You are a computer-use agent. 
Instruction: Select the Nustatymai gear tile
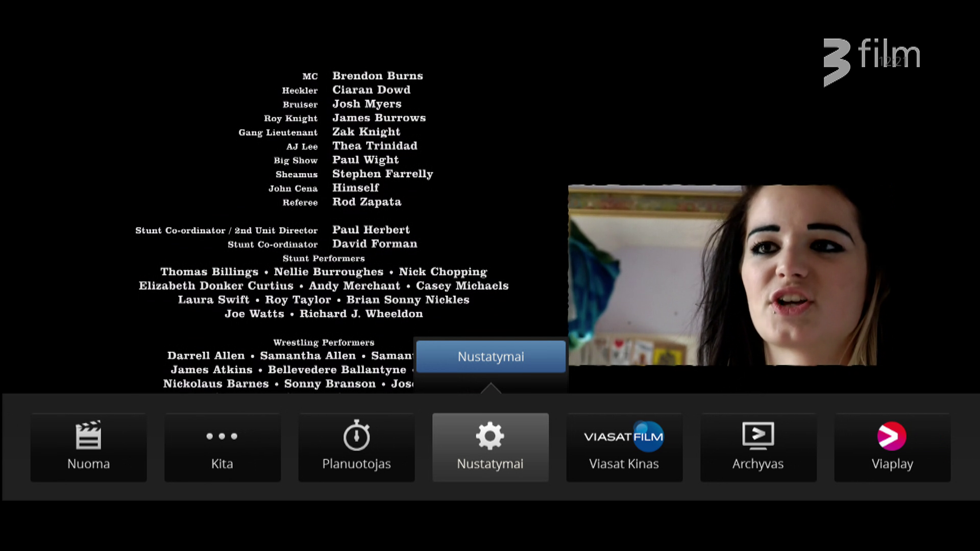[x=491, y=447]
